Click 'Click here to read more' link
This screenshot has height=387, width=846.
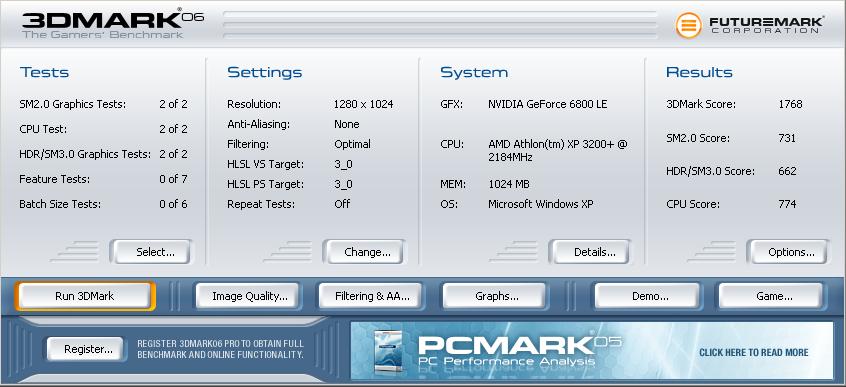tap(754, 352)
